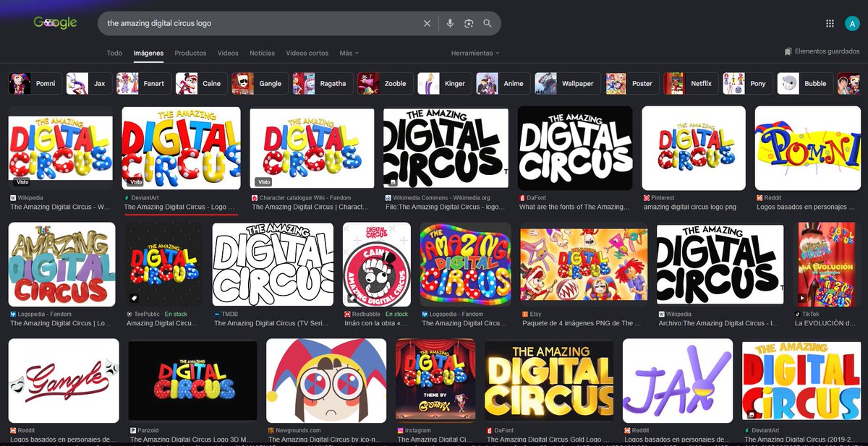Click 'File:The Amazing Digital Circus - logo' caption
The image size is (868, 446).
click(445, 207)
